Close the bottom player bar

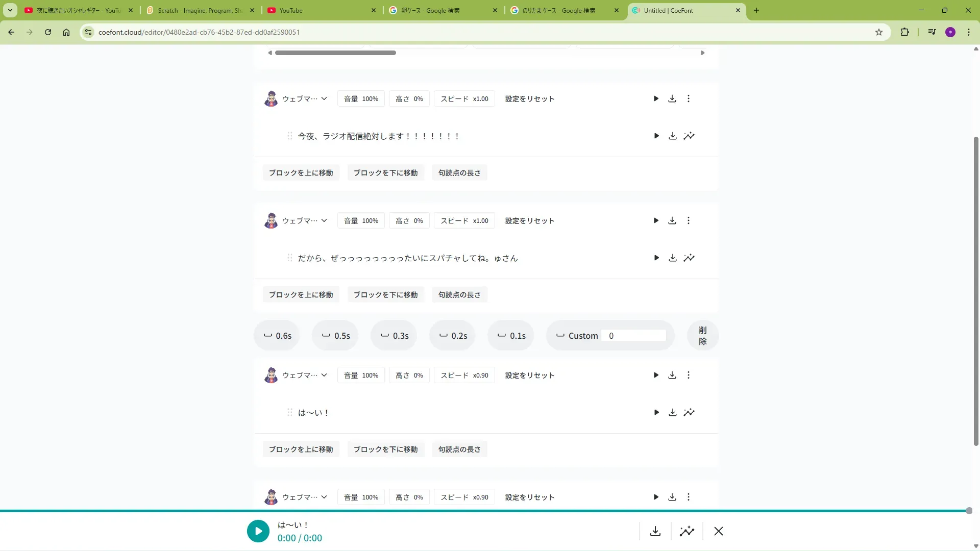[x=719, y=532]
